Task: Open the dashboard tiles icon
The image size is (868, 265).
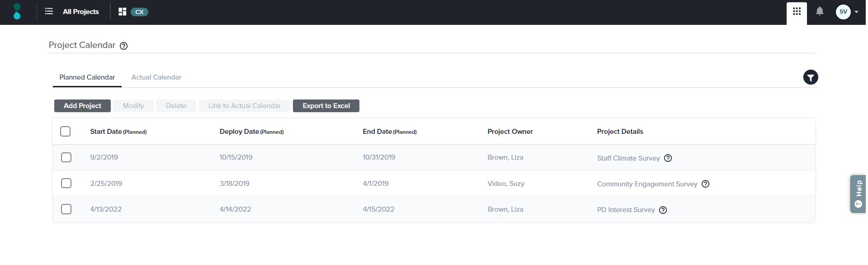Action: 122,12
